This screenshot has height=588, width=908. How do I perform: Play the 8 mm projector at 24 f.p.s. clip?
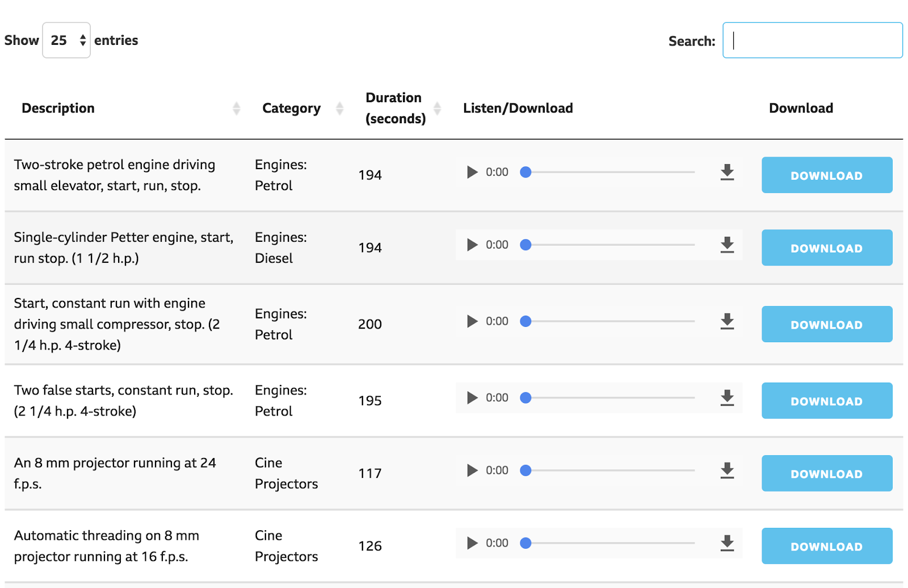tap(471, 471)
